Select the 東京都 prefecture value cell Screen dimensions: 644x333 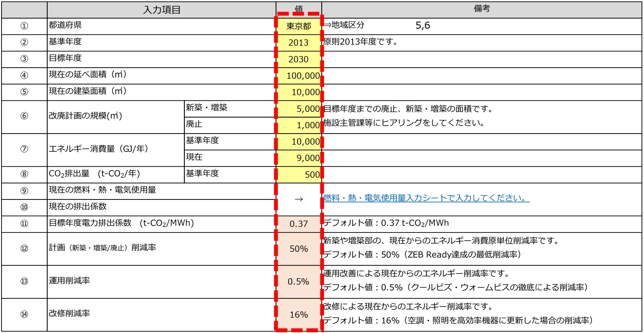click(x=299, y=26)
